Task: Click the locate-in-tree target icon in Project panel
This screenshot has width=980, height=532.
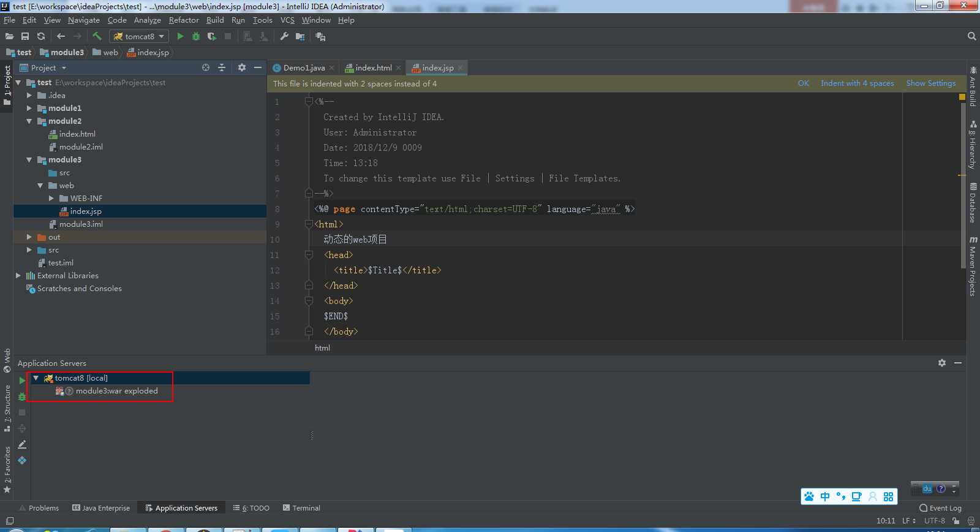Action: coord(206,67)
